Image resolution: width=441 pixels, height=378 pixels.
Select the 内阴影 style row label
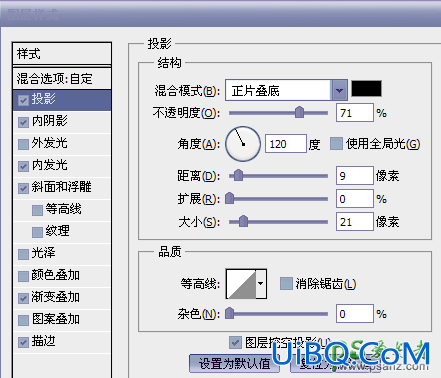[x=50, y=121]
